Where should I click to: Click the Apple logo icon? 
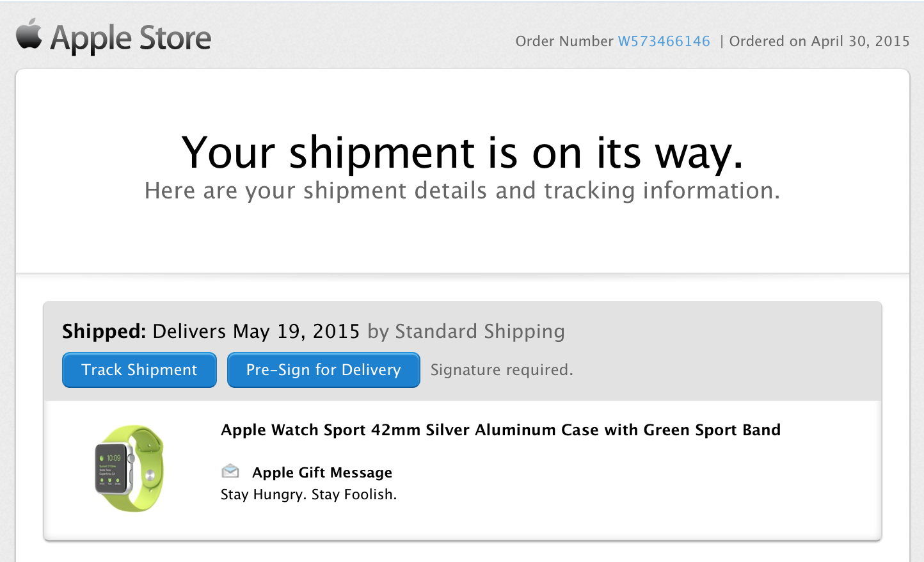[x=29, y=34]
